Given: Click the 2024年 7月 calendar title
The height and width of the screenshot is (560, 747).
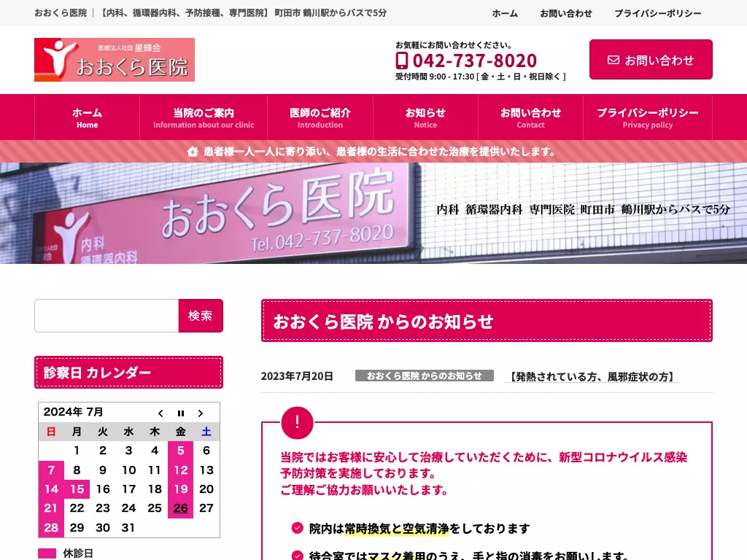Looking at the screenshot, I should tap(74, 412).
